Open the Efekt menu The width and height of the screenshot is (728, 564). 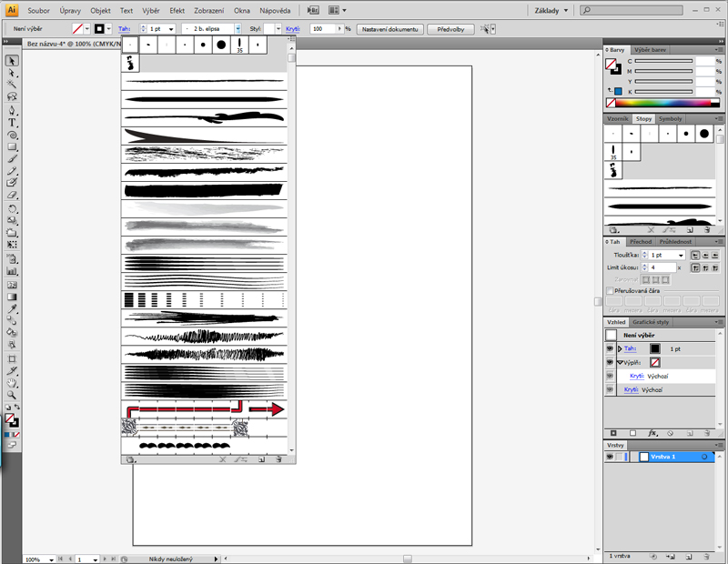pos(177,11)
